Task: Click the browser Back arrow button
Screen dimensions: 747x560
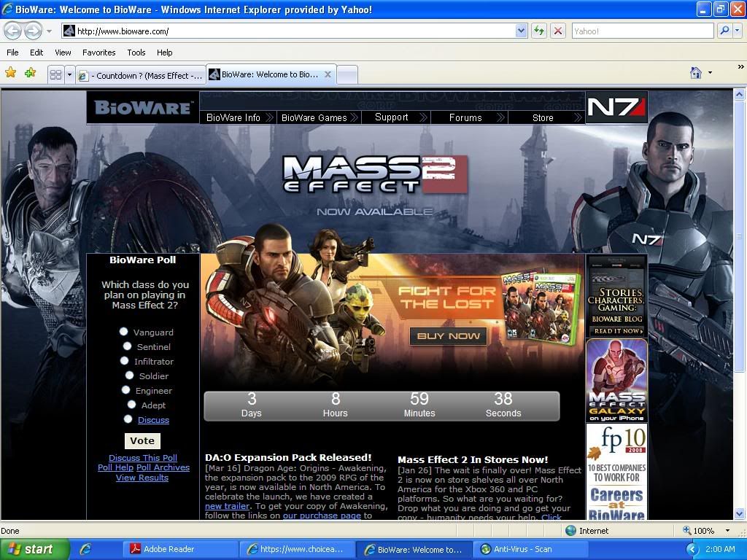Action: (x=13, y=31)
